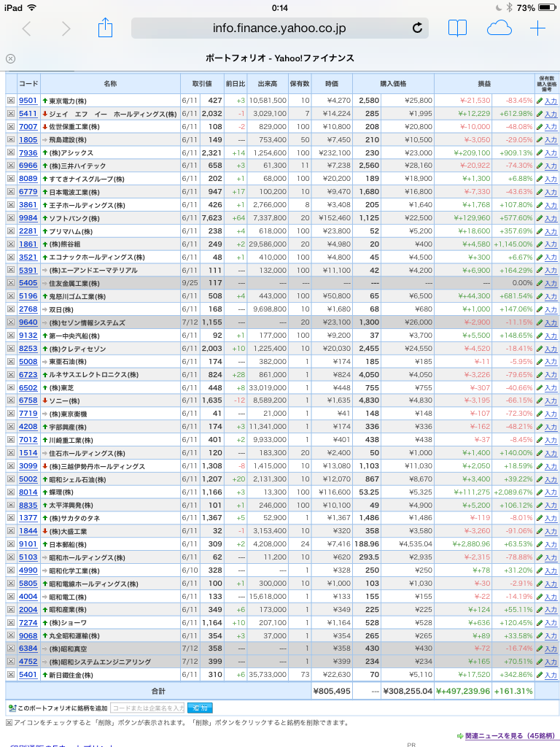Click the pencil icon in row 1805
560x747 pixels.
click(540, 140)
